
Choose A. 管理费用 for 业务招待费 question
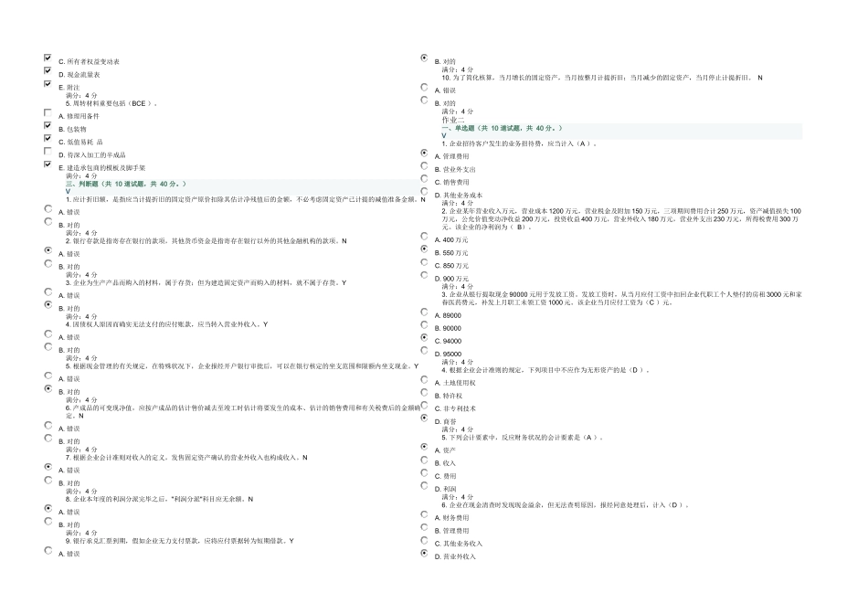[x=424, y=153]
